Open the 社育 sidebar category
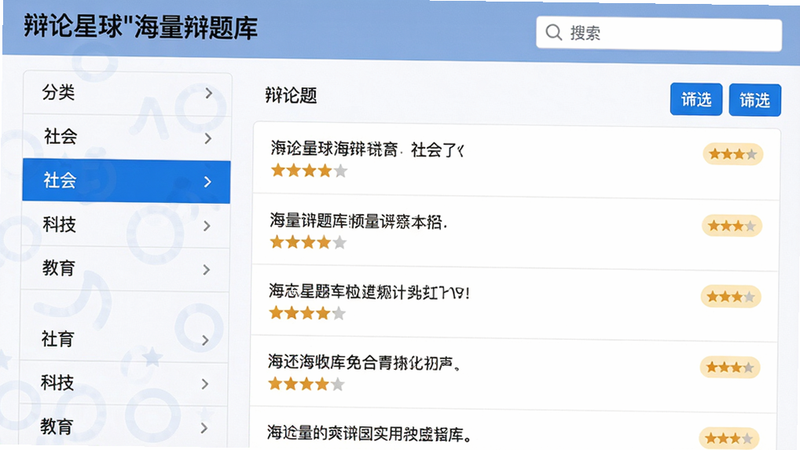Screen dimensions: 800x450 (124, 339)
